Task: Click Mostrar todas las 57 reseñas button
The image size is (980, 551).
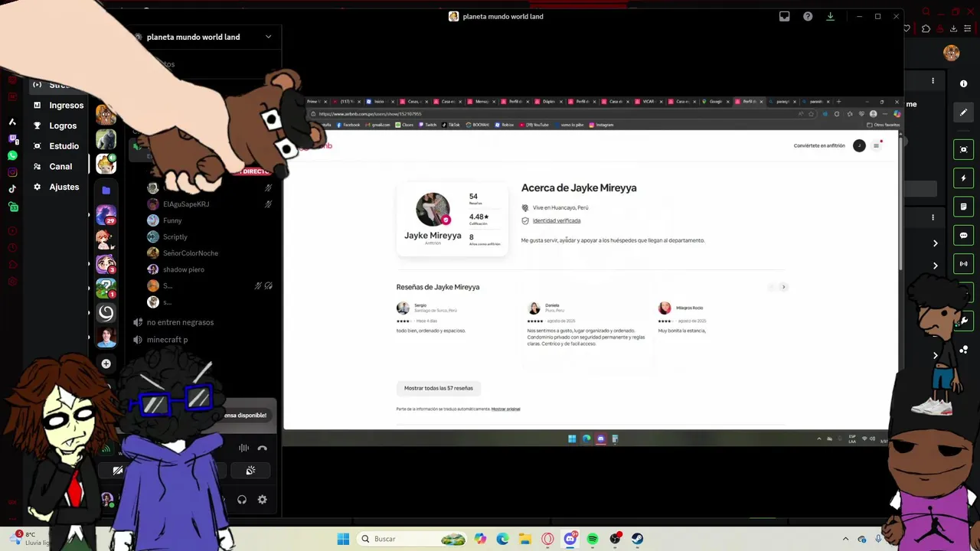Action: [x=439, y=388]
